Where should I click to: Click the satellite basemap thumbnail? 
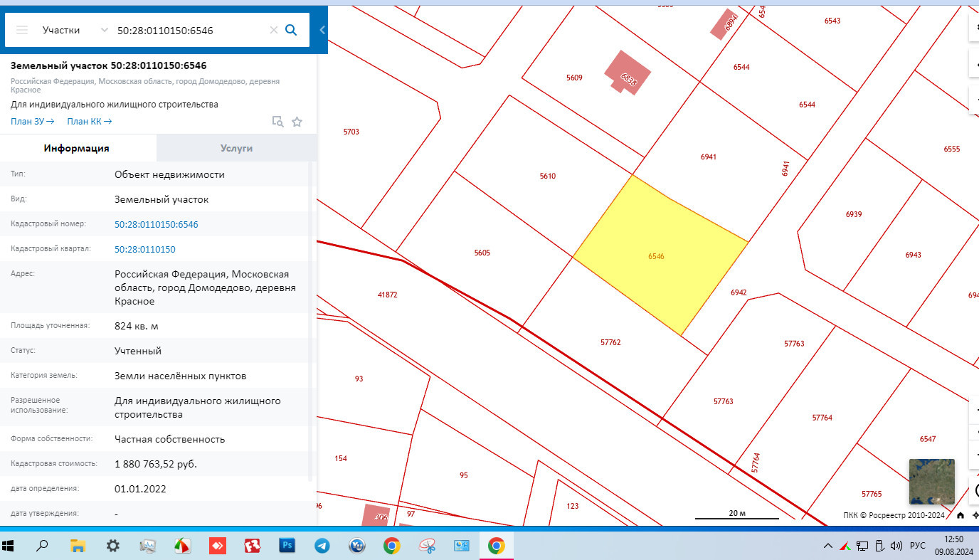(931, 482)
